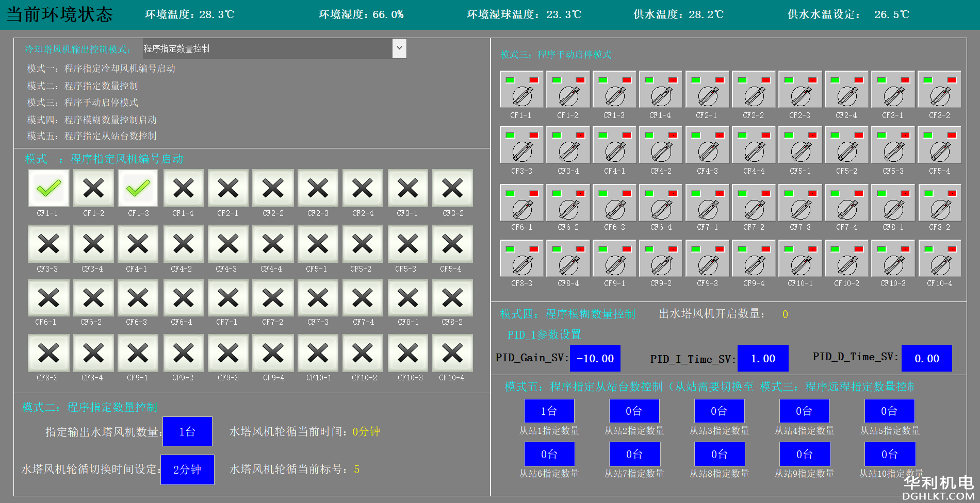Edit the PID_Gain_SV value -10.00

tap(595, 358)
